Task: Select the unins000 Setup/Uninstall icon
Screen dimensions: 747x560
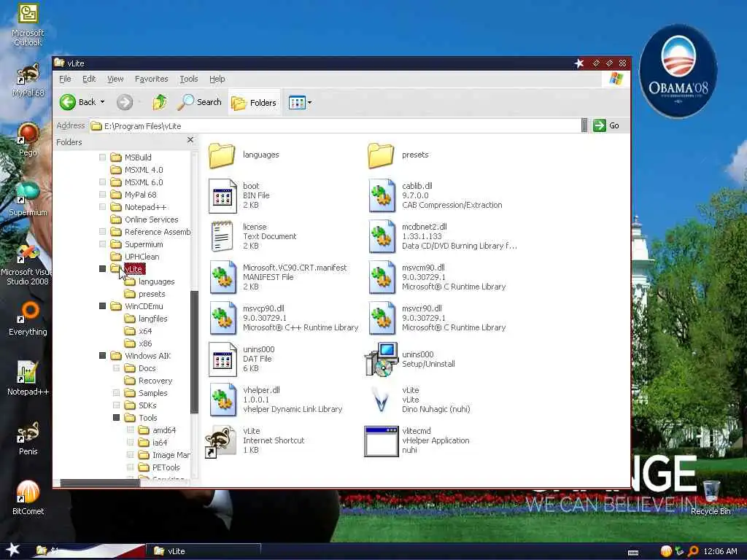Action: tap(382, 359)
